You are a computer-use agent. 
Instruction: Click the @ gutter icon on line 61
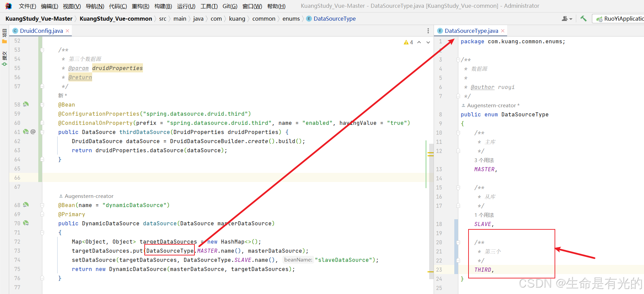tap(33, 132)
